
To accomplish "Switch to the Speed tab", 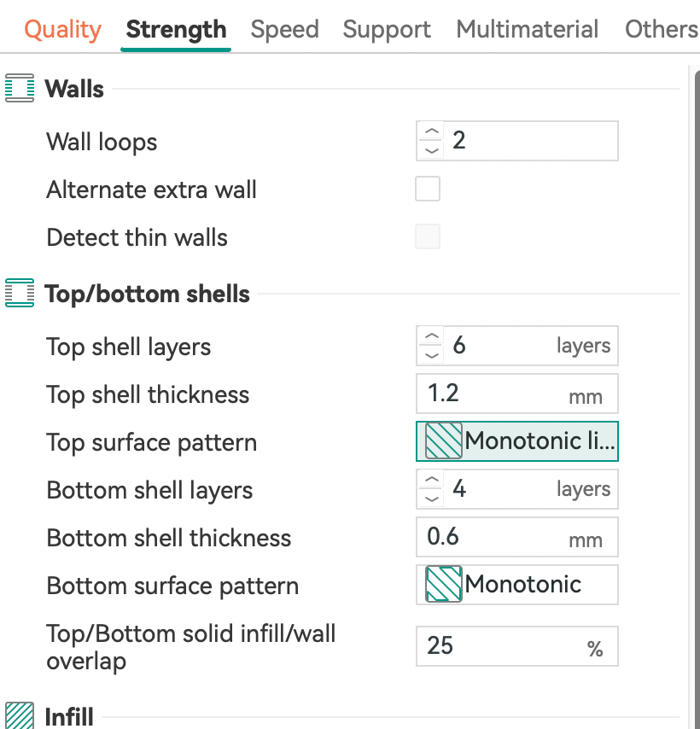I will point(284,29).
